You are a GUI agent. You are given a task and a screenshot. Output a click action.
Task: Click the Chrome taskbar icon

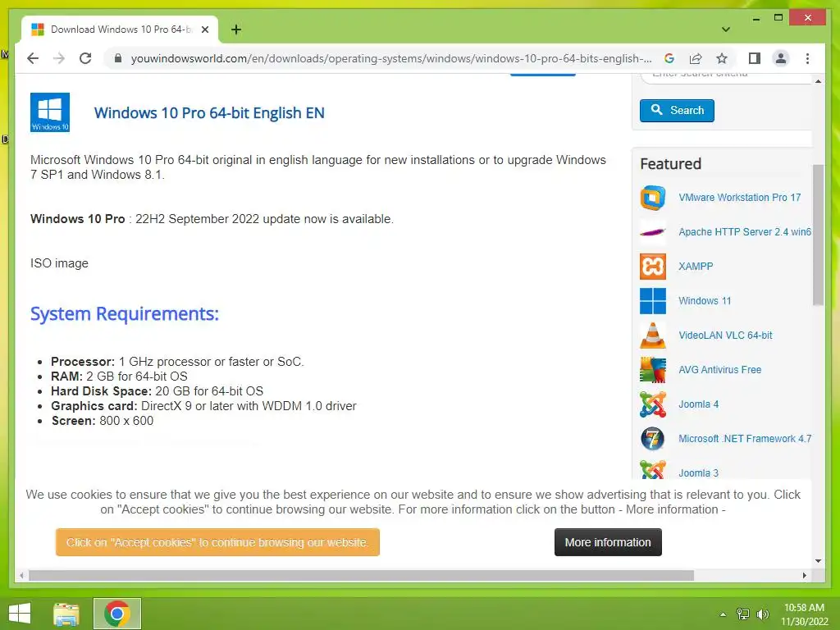pyautogui.click(x=117, y=614)
